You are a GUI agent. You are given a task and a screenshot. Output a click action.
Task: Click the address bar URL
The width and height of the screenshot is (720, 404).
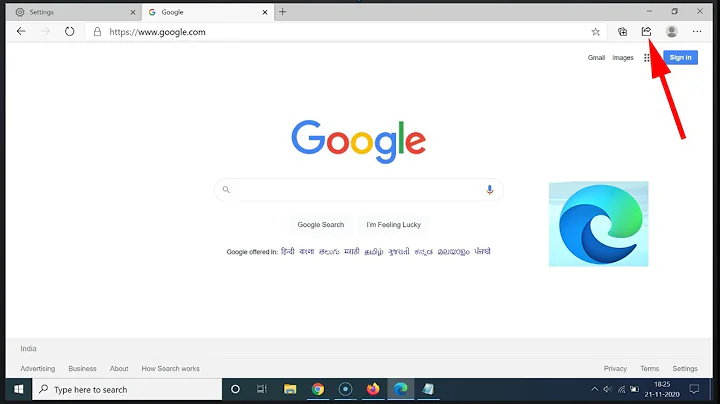tap(157, 32)
